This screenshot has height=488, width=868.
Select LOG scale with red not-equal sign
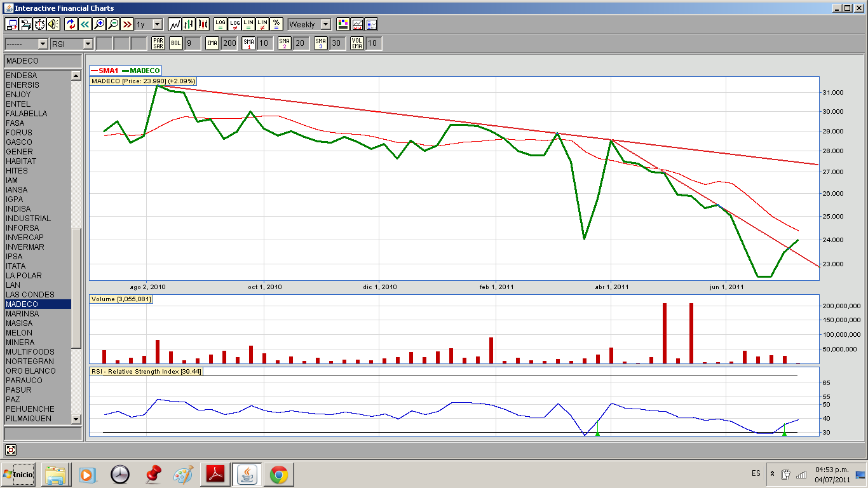point(234,24)
